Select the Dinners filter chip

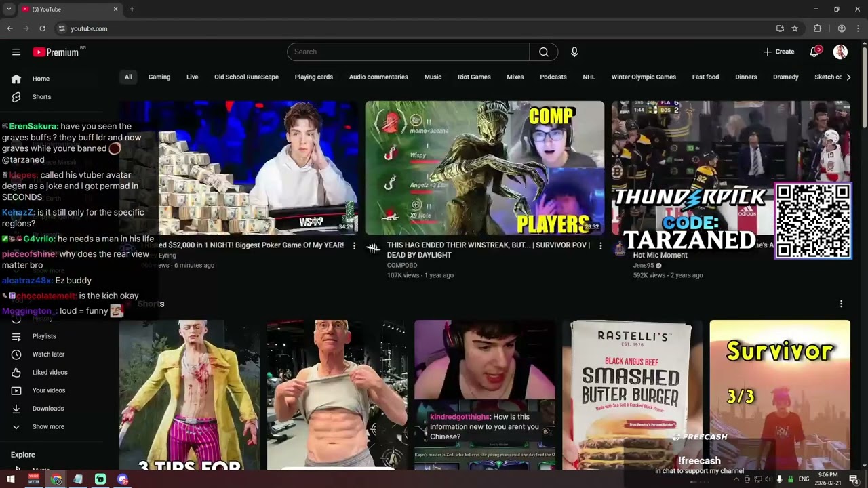(x=746, y=77)
